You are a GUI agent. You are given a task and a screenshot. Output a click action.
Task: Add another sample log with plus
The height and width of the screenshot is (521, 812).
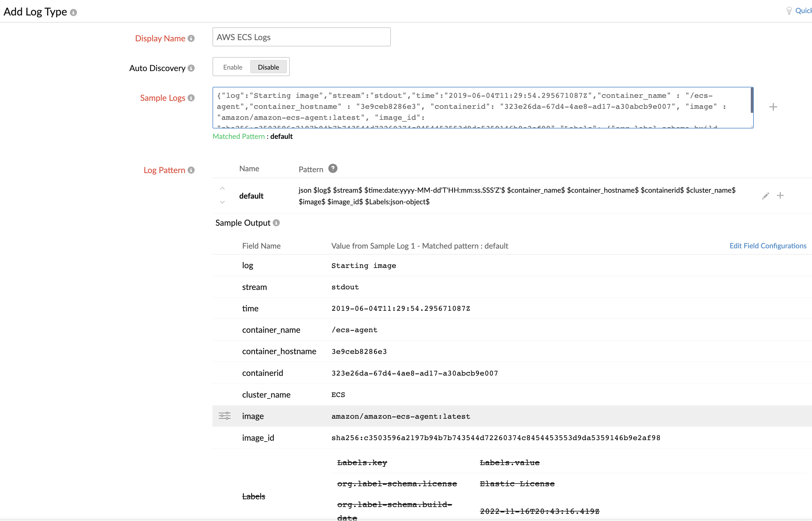pyautogui.click(x=773, y=107)
